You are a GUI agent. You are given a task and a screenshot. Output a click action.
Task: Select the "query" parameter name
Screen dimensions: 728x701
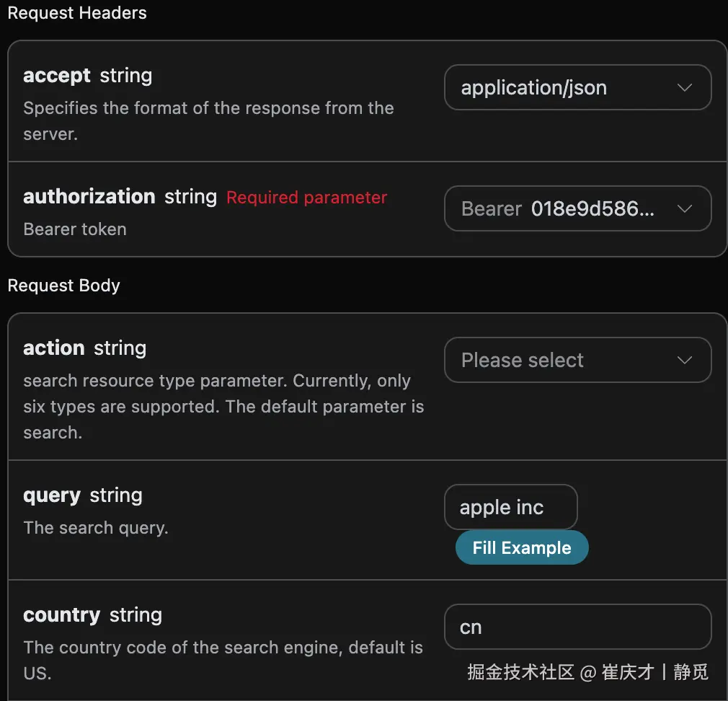coord(52,495)
